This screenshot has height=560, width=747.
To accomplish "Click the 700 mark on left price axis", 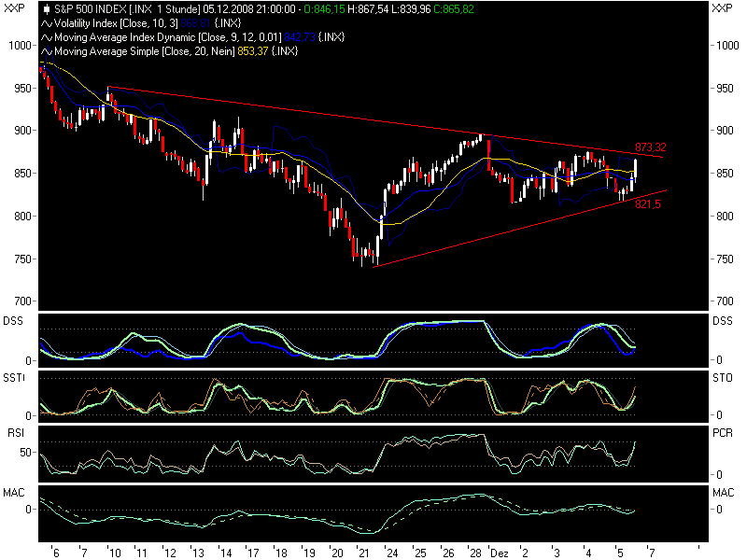I will [22, 301].
